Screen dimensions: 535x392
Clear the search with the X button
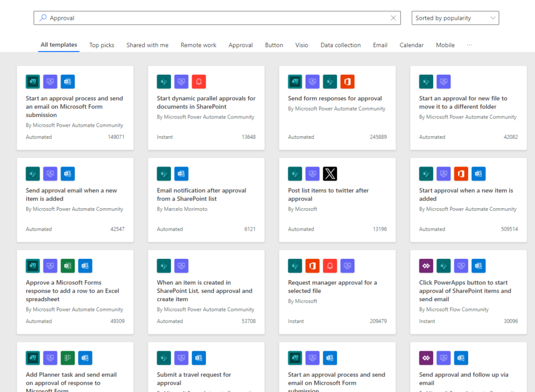pyautogui.click(x=393, y=17)
